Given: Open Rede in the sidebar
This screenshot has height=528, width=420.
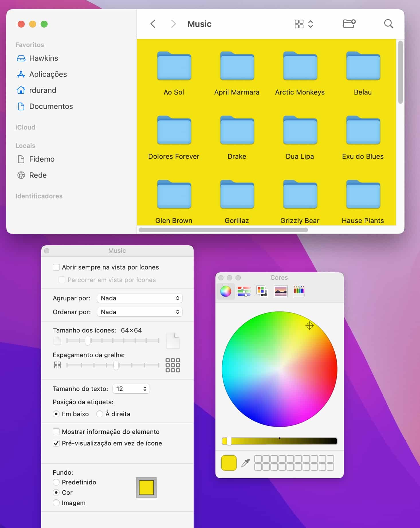Looking at the screenshot, I should pyautogui.click(x=32, y=175).
